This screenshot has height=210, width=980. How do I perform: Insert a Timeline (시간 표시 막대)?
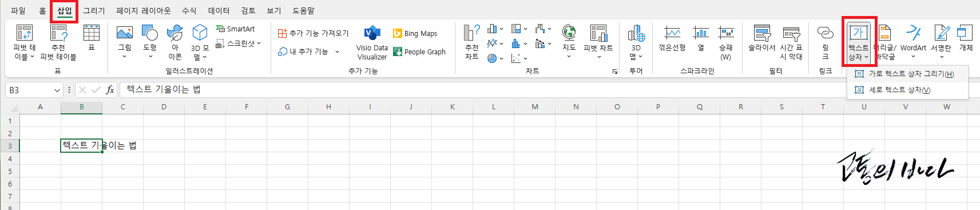(x=791, y=42)
